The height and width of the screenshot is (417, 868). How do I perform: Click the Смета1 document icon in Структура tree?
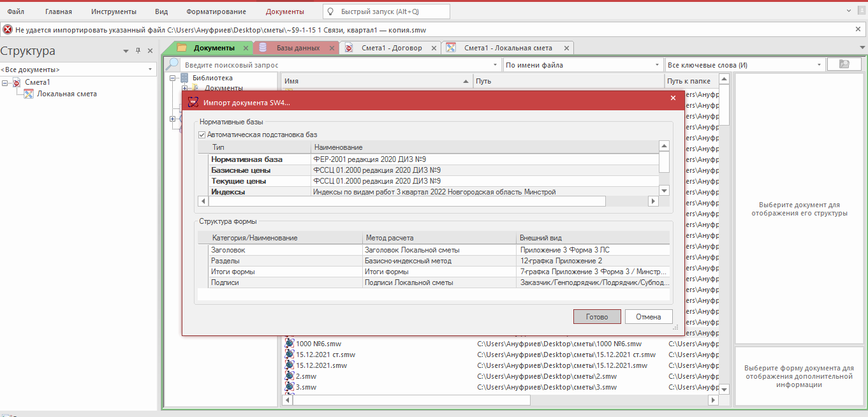tap(17, 82)
